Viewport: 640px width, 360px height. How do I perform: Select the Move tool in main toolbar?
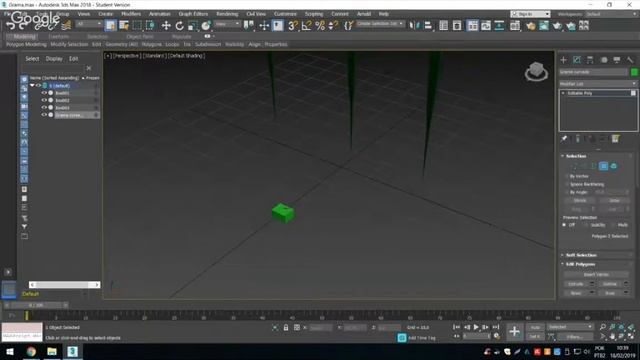pos(166,26)
